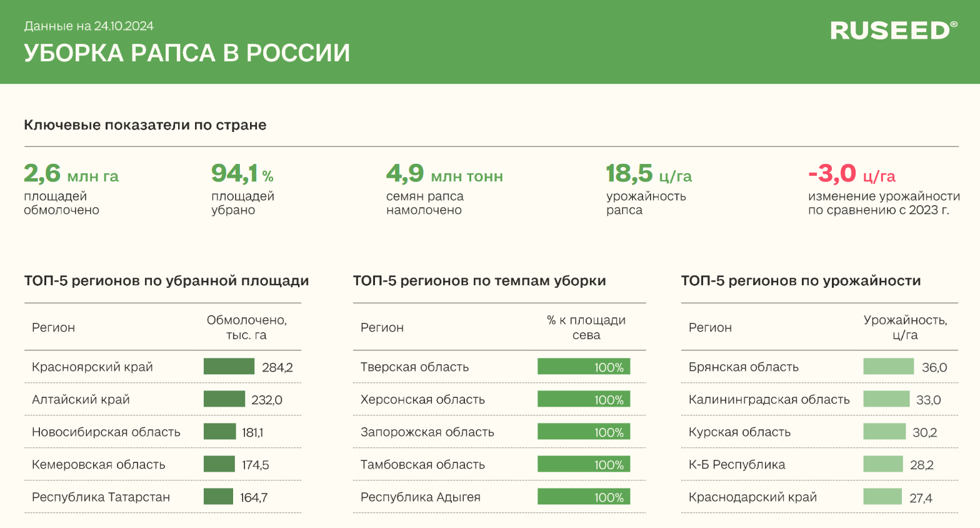The image size is (980, 528).
Task: Click the RUSEED logo
Action: coord(894,31)
